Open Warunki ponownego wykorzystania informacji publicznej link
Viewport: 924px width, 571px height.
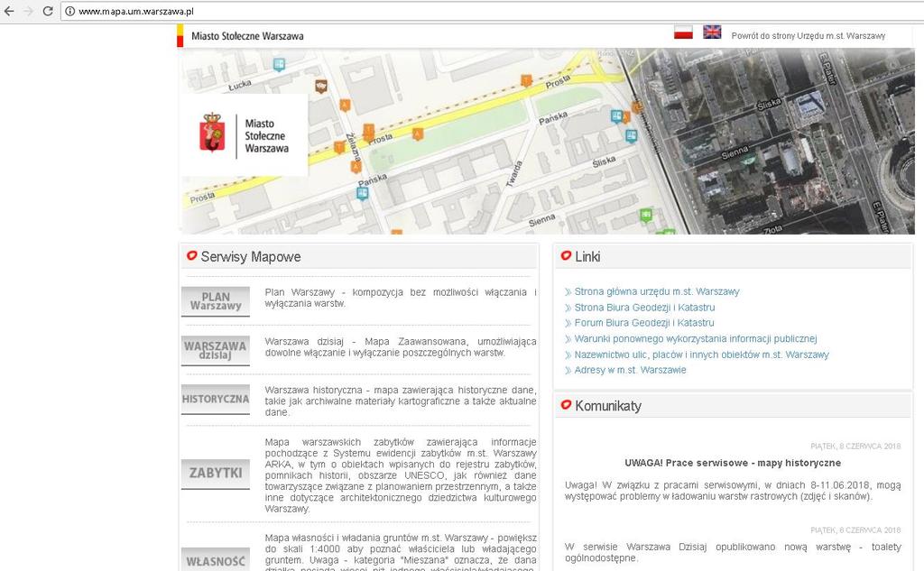(696, 339)
